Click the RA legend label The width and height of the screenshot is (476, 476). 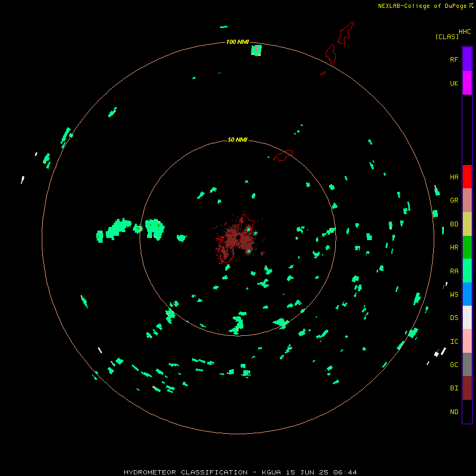(x=454, y=271)
